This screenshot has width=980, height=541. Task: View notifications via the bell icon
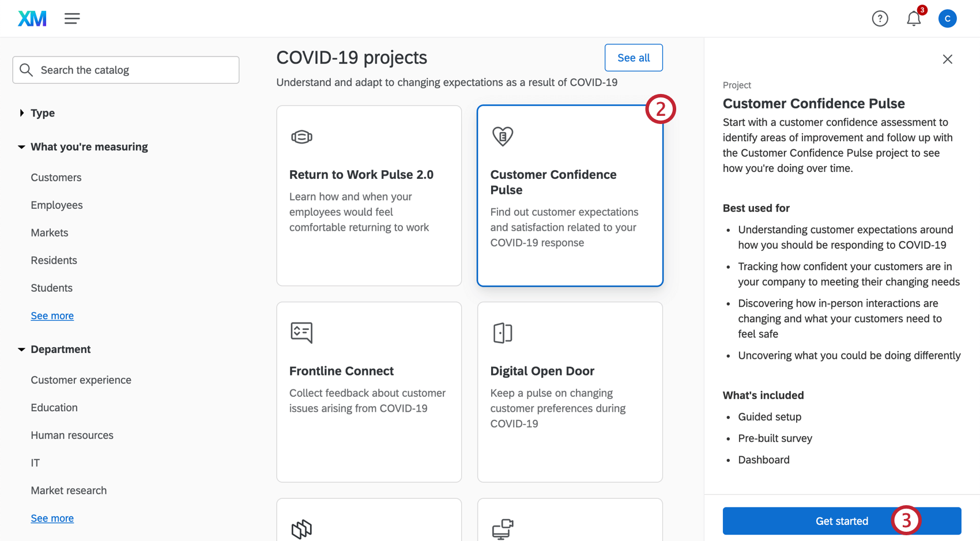click(914, 18)
